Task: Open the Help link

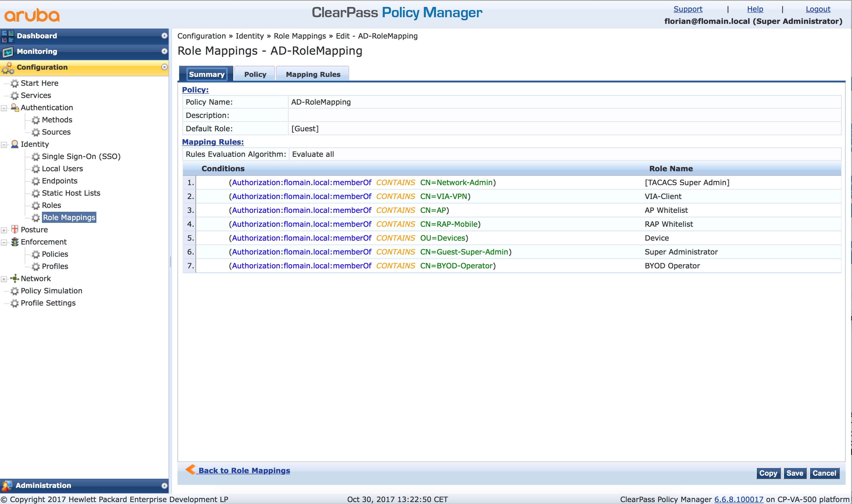Action: pos(755,9)
